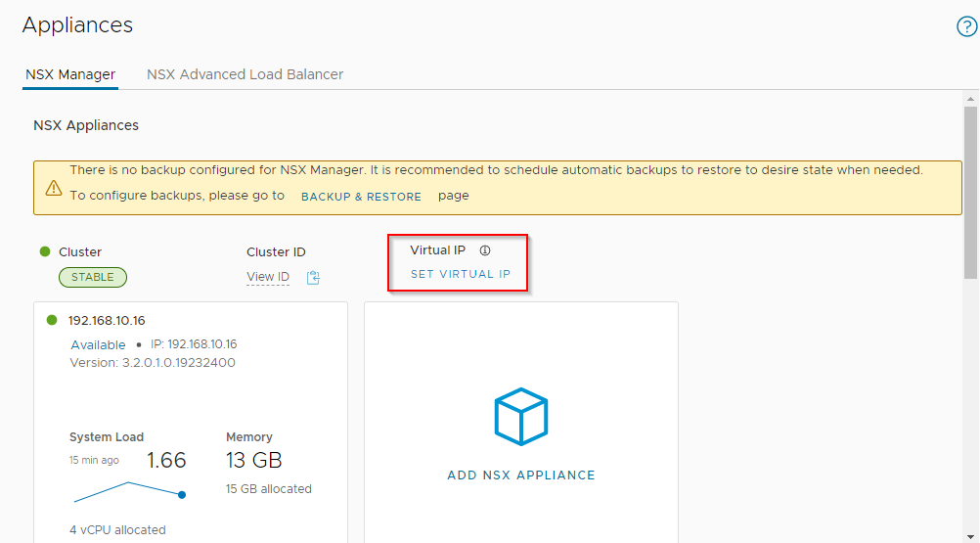Image resolution: width=980 pixels, height=543 pixels.
Task: Switch to the NSX Manager tab
Action: tap(70, 74)
